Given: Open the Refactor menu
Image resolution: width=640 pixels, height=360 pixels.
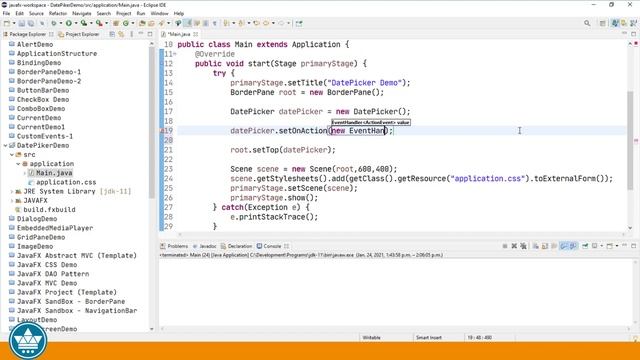Looking at the screenshot, I should point(58,13).
